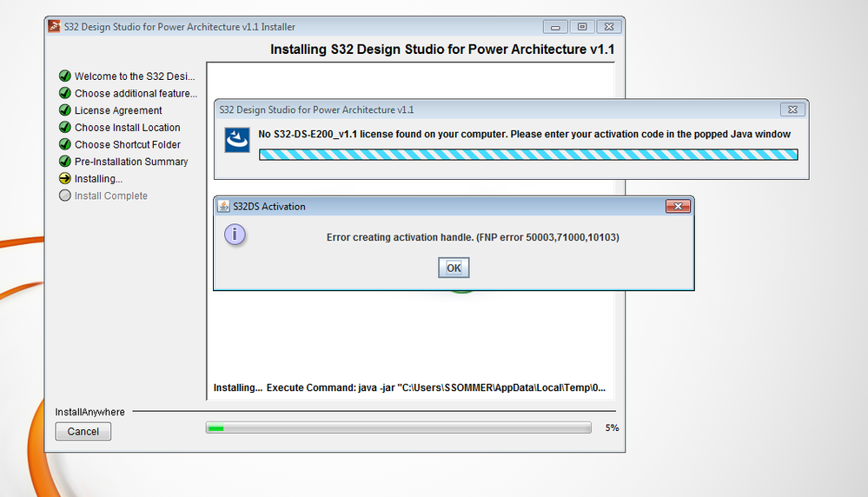Click the blue install icon in the license popup
The width and height of the screenshot is (868, 497).
pyautogui.click(x=237, y=140)
